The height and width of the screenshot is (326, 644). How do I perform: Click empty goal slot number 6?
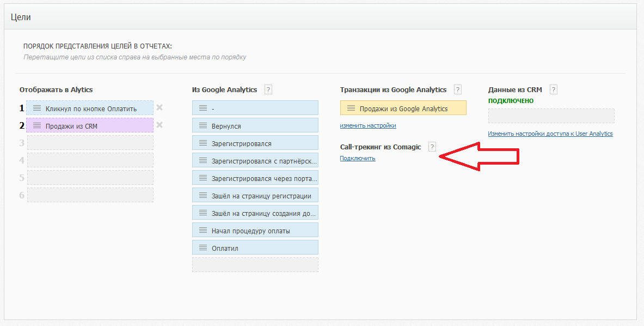90,195
